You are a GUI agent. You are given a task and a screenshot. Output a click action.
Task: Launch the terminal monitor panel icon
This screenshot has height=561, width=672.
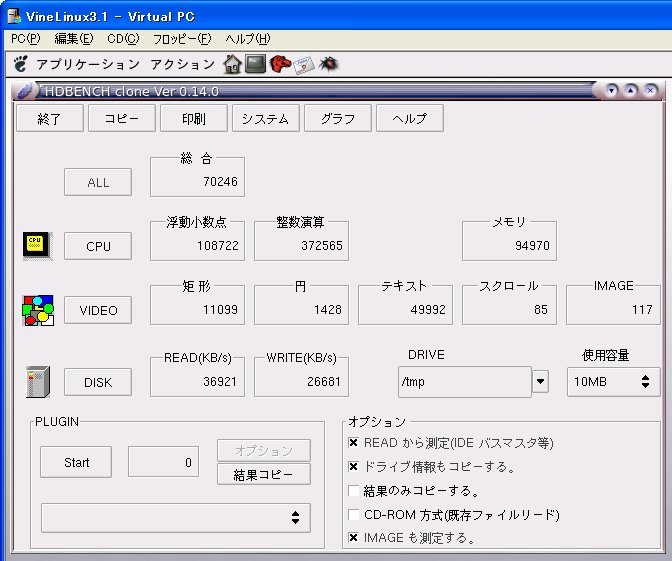255,64
